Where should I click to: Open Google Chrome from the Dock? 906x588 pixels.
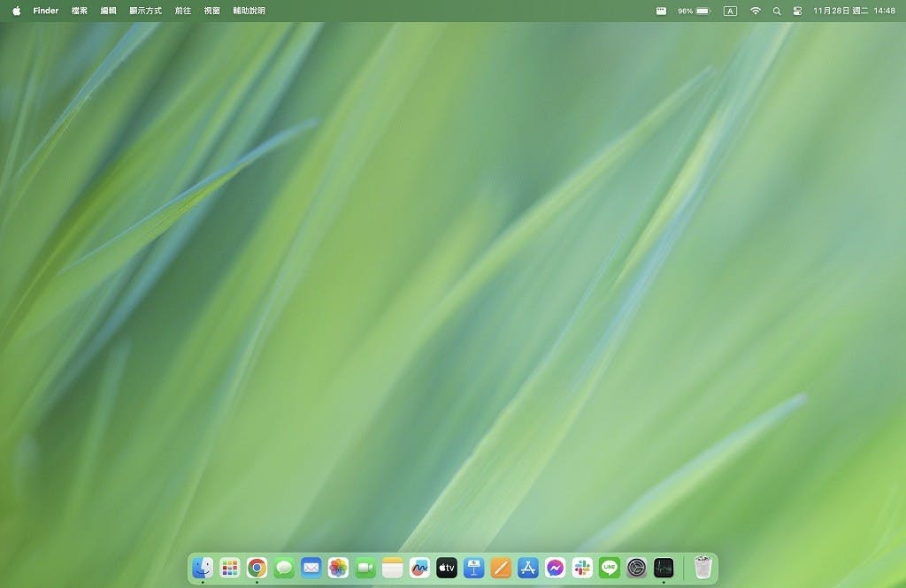coord(257,568)
